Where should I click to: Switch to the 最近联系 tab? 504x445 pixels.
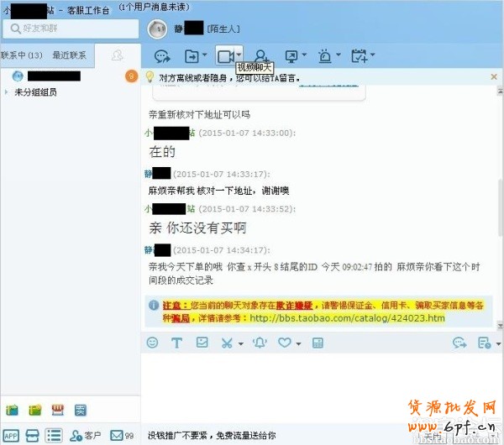(x=70, y=55)
